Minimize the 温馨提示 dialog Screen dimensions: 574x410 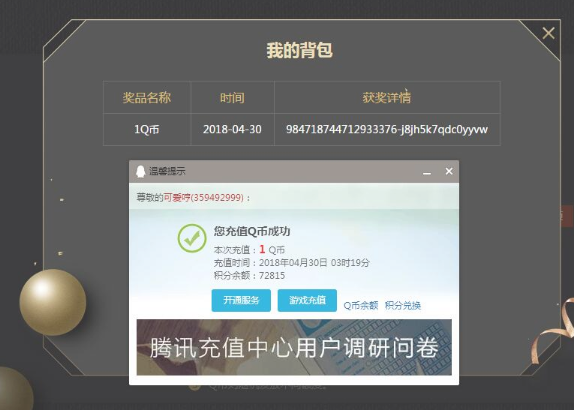tap(427, 173)
